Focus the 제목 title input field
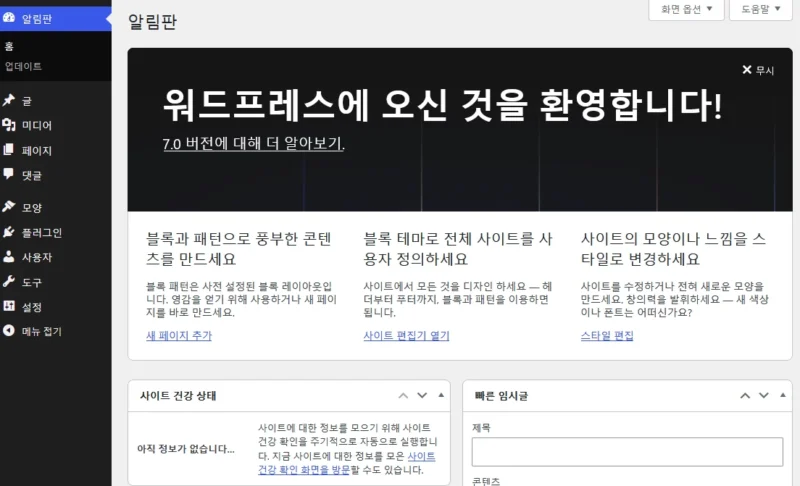800x486 pixels. point(627,452)
